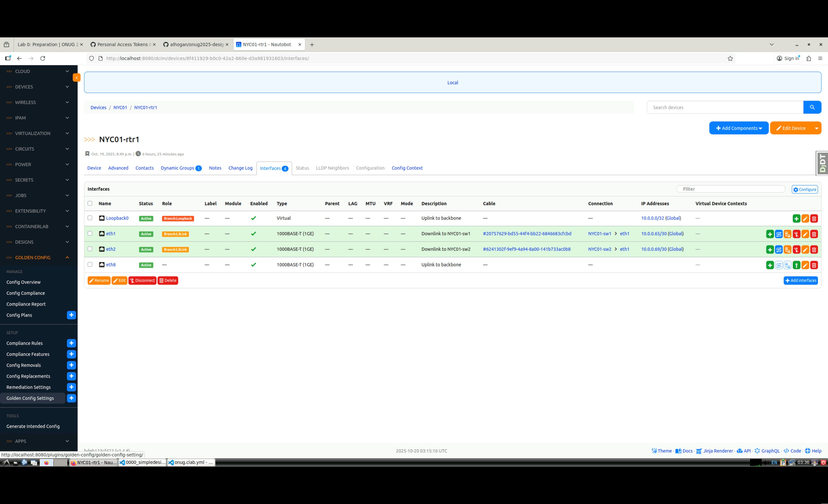The width and height of the screenshot is (828, 504).
Task: Click the blue search magnifier button
Action: 812,108
